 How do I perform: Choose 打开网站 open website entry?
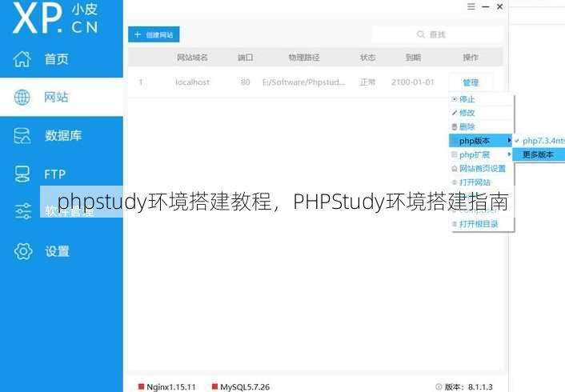tap(481, 182)
